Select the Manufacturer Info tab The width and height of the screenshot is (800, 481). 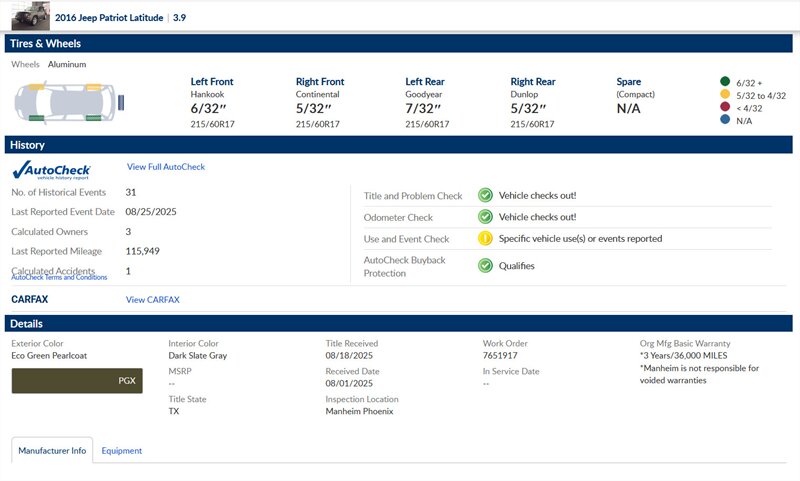tap(52, 451)
